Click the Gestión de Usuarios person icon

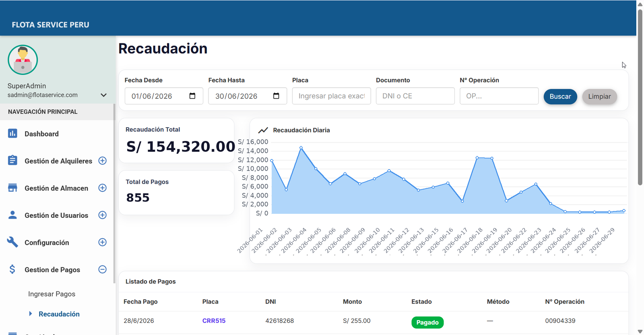[x=12, y=215]
